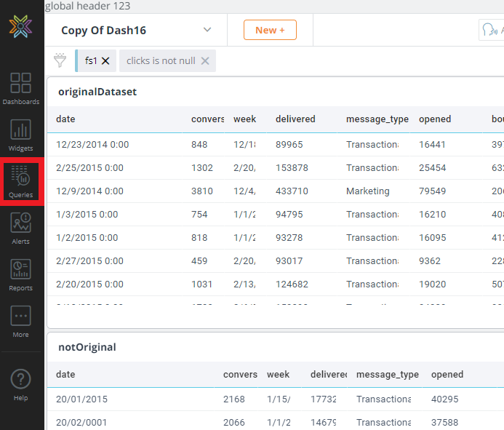Select the fs1 filter chip
The image size is (504, 430).
click(90, 61)
